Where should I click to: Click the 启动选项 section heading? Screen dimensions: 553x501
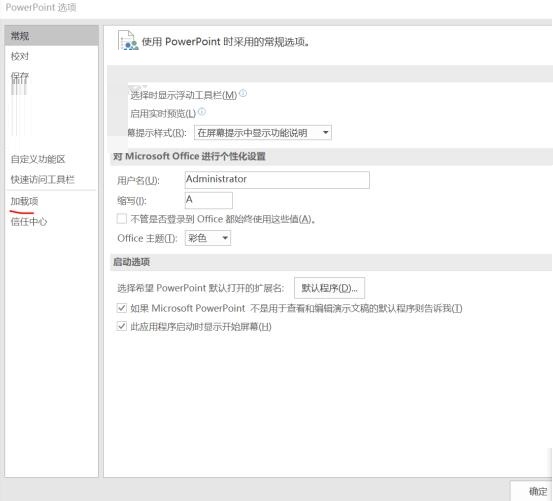(x=132, y=262)
